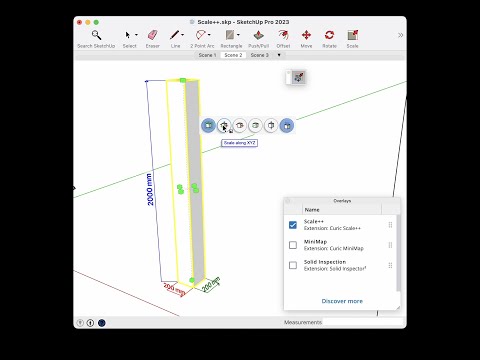Click the green grip on the white front face
Image resolution: width=480 pixels, height=360 pixels.
coord(180,189)
